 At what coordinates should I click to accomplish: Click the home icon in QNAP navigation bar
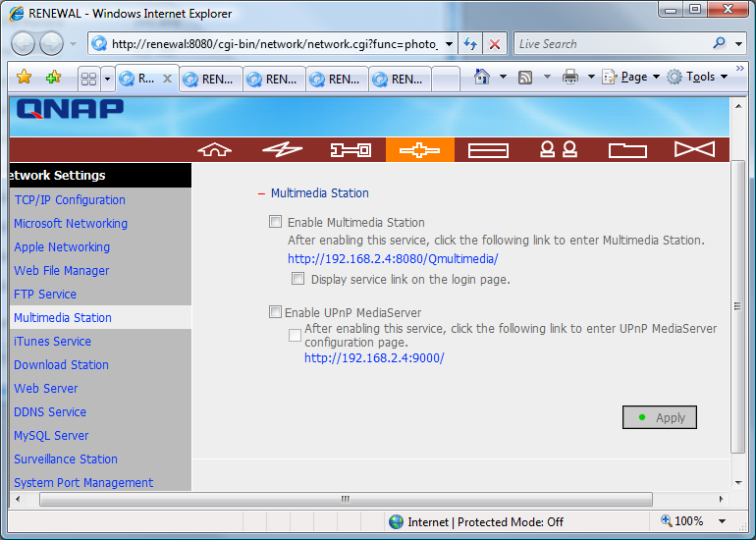214,149
